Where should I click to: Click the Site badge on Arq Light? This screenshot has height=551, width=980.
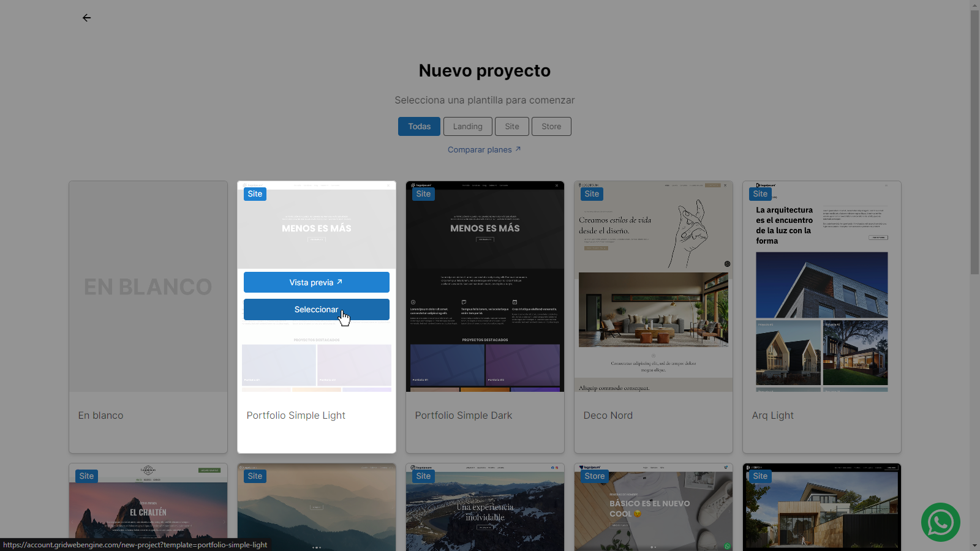pyautogui.click(x=760, y=194)
